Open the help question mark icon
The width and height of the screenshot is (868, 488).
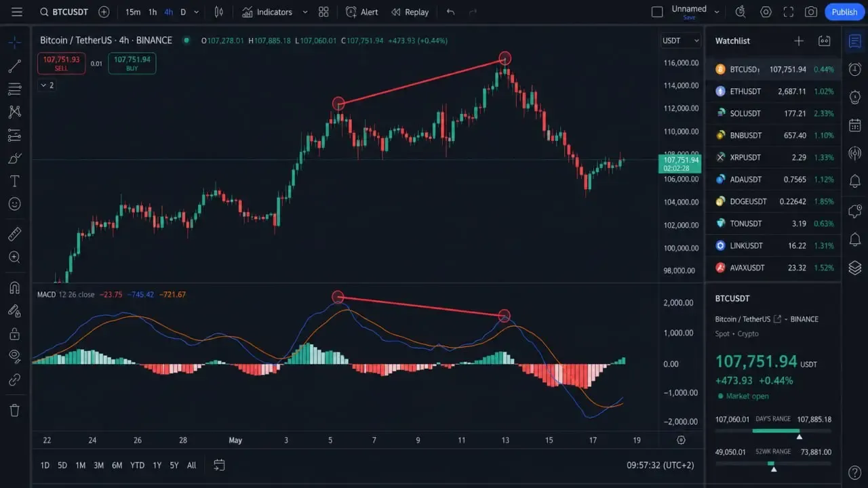855,472
